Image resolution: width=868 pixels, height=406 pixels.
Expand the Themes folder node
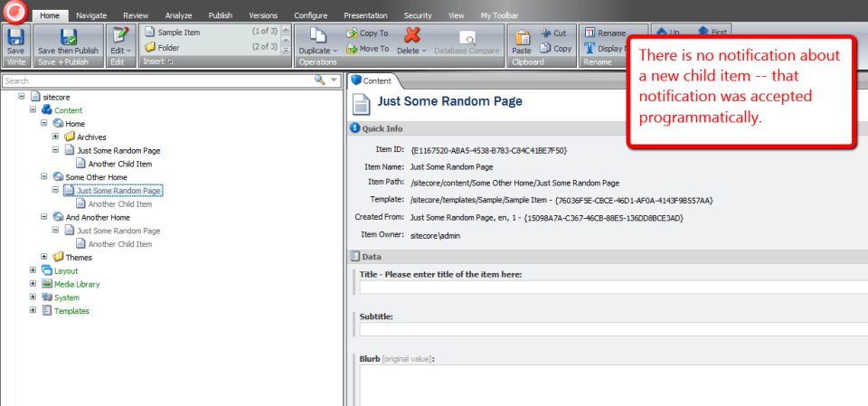[43, 257]
